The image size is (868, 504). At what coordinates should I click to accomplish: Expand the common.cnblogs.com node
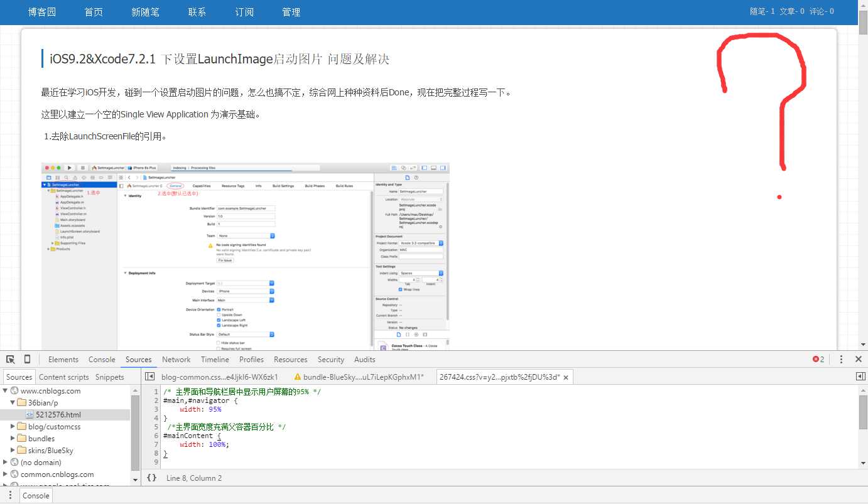[x=6, y=475]
